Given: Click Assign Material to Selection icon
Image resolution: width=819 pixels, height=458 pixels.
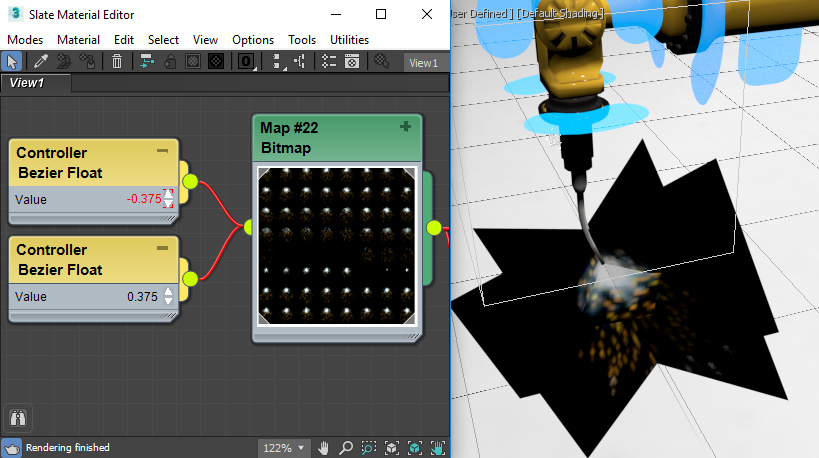Looking at the screenshot, I should point(87,62).
